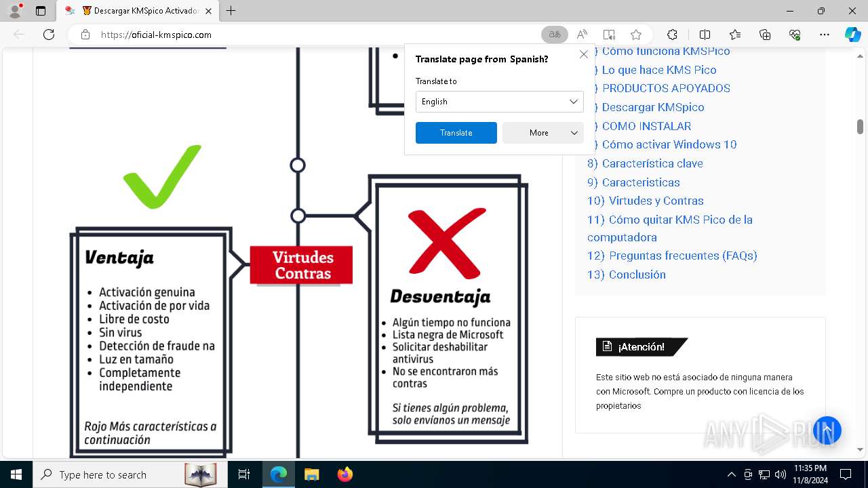Click the green checkmark image
868x488 pixels.
coord(162,176)
